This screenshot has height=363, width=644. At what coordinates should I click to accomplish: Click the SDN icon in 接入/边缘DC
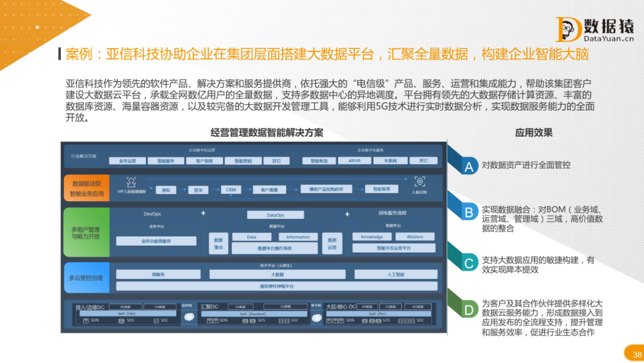coord(86,321)
